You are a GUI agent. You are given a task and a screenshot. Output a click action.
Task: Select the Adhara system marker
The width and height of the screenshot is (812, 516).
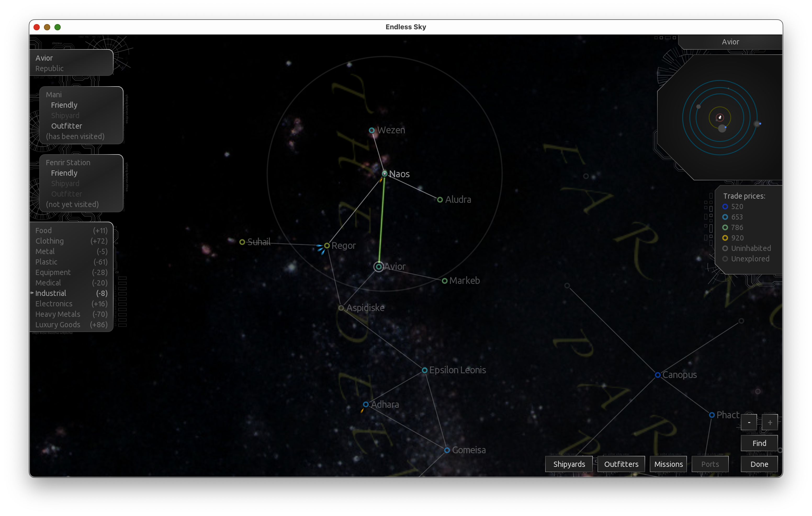pos(365,404)
